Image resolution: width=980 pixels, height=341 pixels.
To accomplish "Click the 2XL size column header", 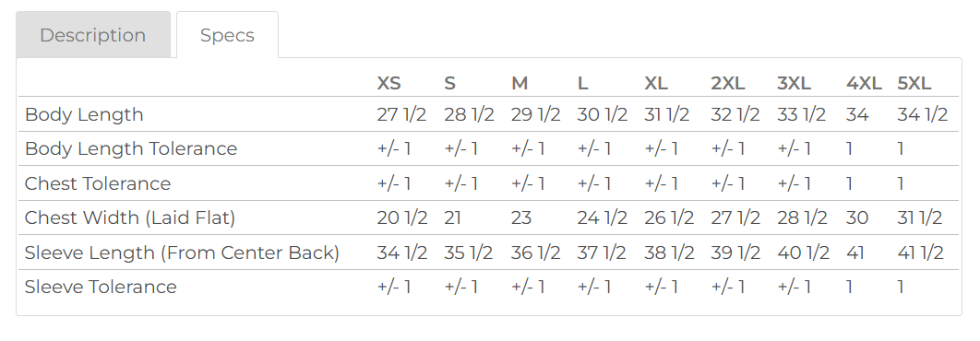I will (728, 83).
